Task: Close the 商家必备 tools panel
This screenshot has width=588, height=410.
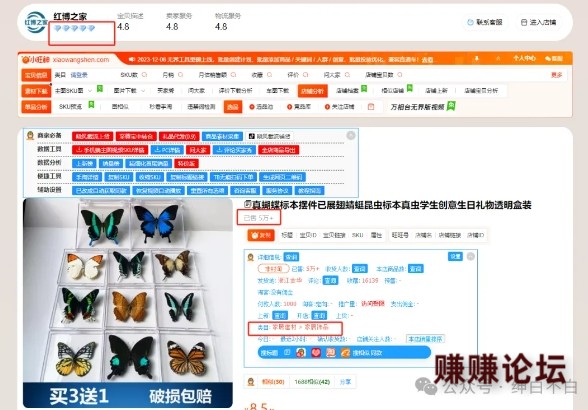Action: [351, 135]
